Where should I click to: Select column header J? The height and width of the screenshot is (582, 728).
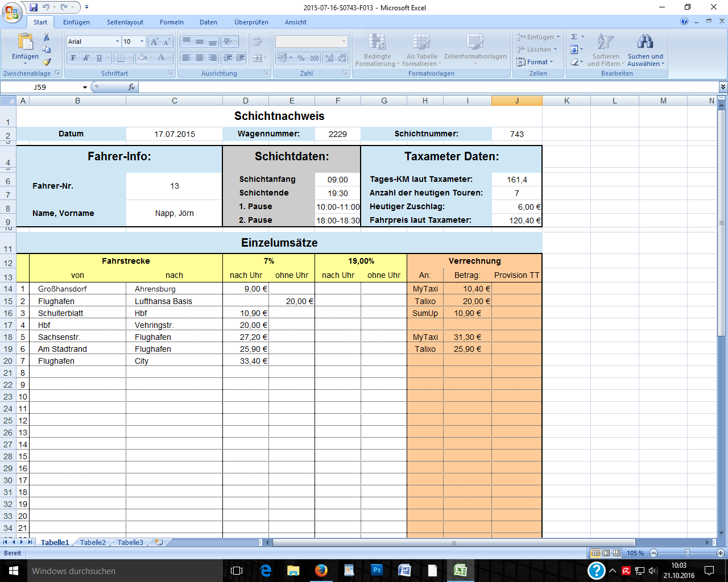[x=517, y=101]
